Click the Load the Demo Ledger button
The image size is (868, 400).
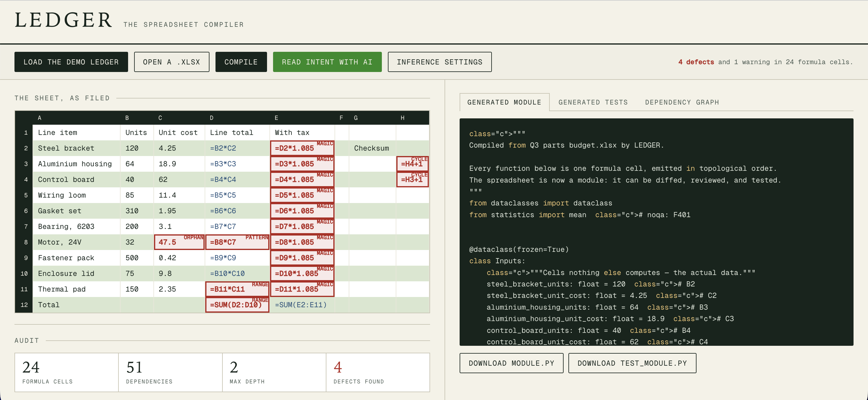[x=71, y=62]
